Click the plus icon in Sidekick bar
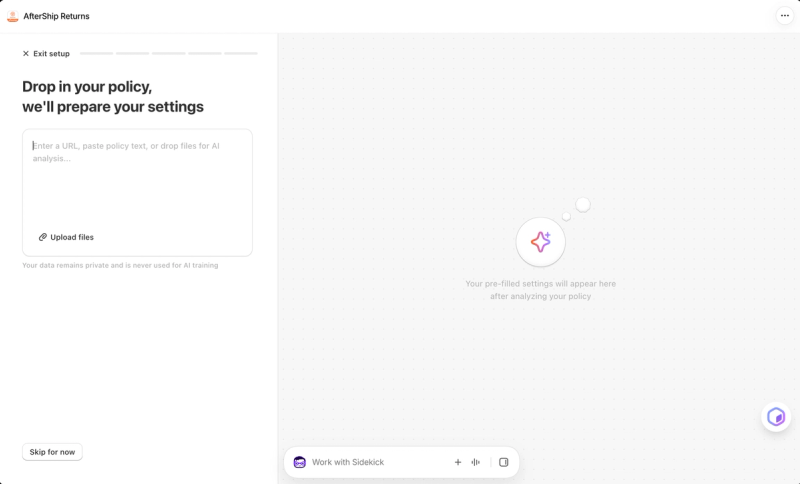Viewport: 800px width, 484px height. (x=458, y=462)
